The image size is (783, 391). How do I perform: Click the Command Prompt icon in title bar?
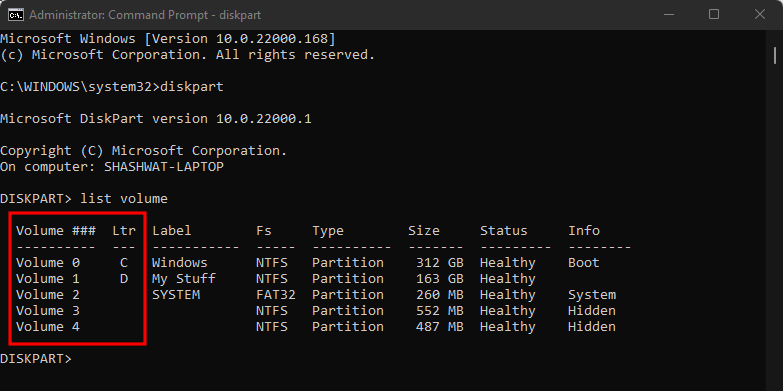click(x=15, y=14)
